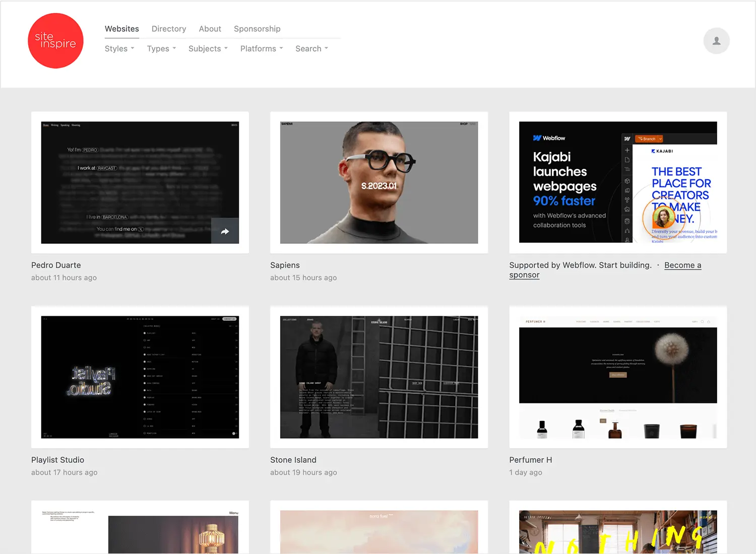
Task: Click the share arrow on Pedro Duarte thumbnail
Action: [x=225, y=231]
